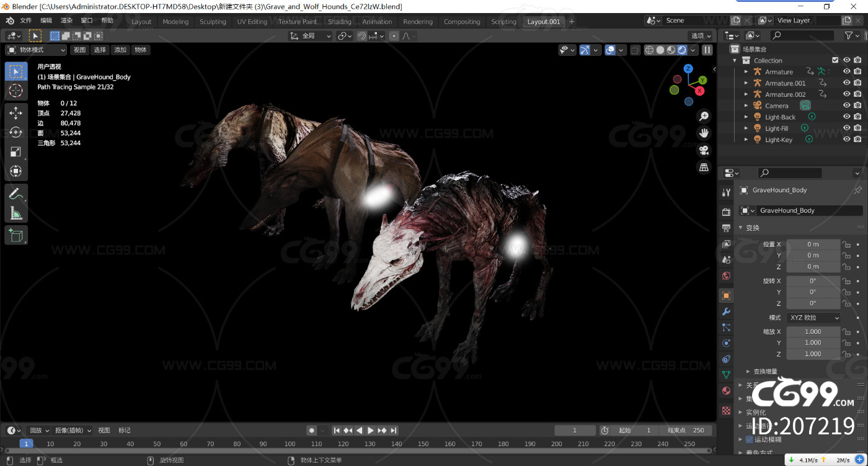Collapse the 变换 transform panel

click(x=740, y=228)
